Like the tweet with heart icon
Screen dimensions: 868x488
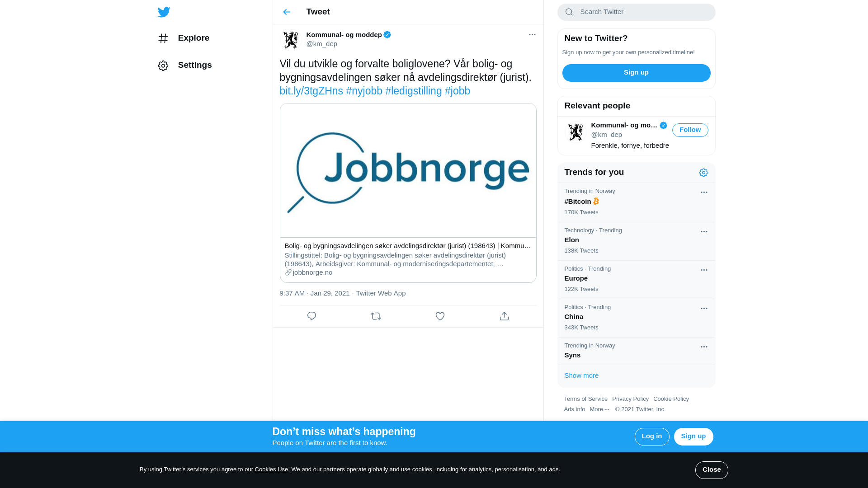[x=440, y=316]
